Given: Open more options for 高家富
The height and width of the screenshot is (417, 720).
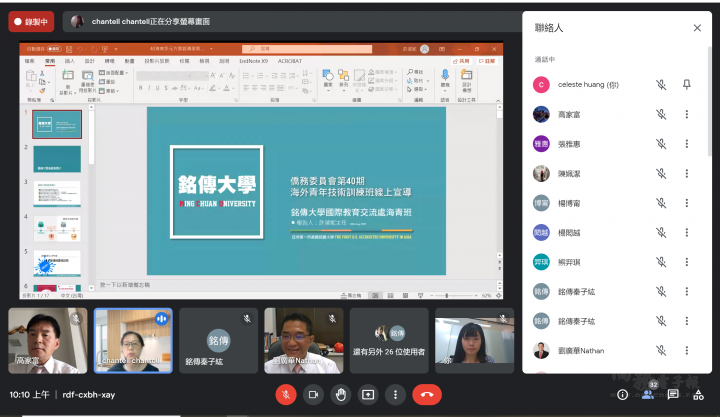Looking at the screenshot, I should click(x=686, y=114).
